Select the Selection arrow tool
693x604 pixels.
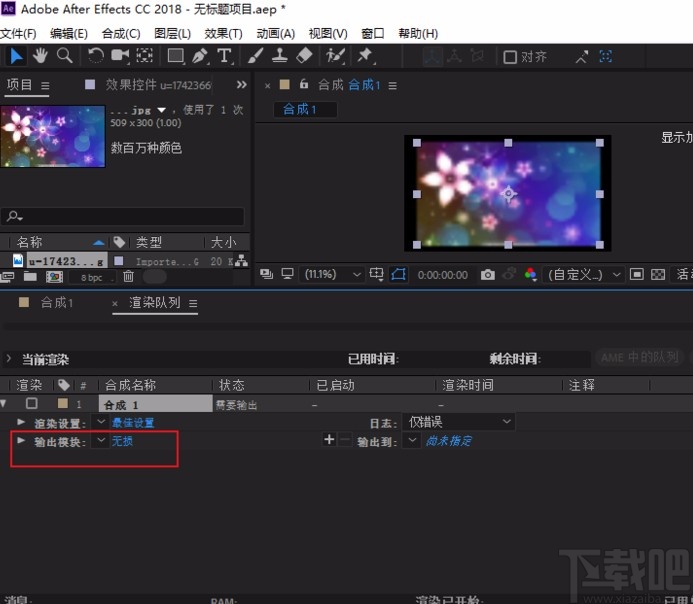[x=16, y=56]
